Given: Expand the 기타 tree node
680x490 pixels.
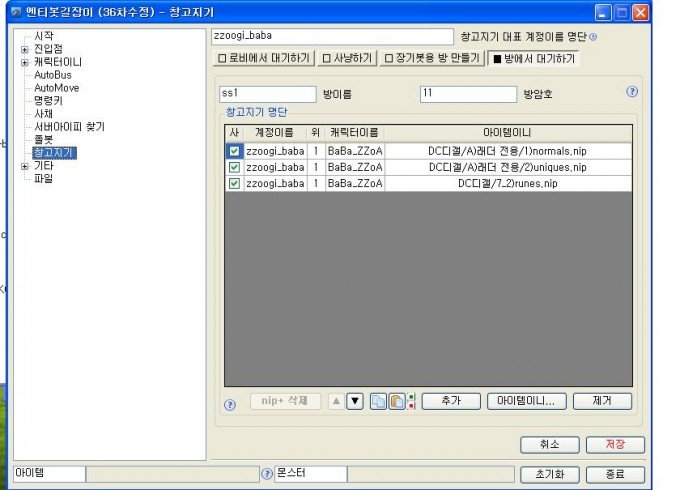Looking at the screenshot, I should point(24,166).
